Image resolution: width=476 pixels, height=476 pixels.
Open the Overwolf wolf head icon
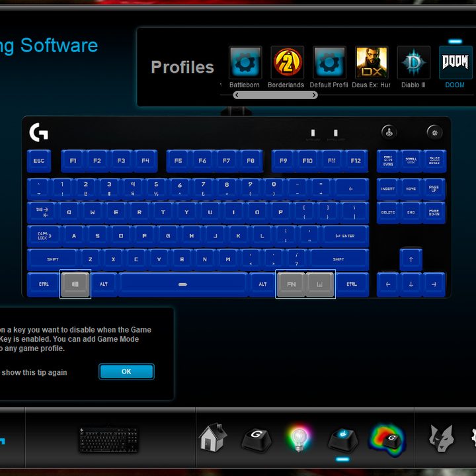pos(441,438)
